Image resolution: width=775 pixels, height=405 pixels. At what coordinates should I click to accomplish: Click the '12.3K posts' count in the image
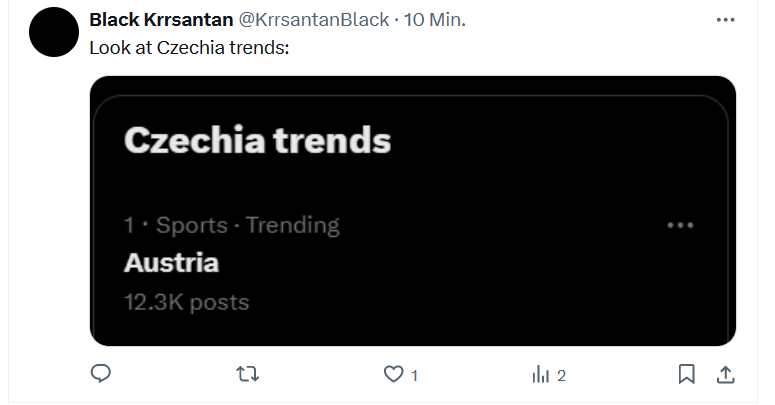pyautogui.click(x=186, y=301)
